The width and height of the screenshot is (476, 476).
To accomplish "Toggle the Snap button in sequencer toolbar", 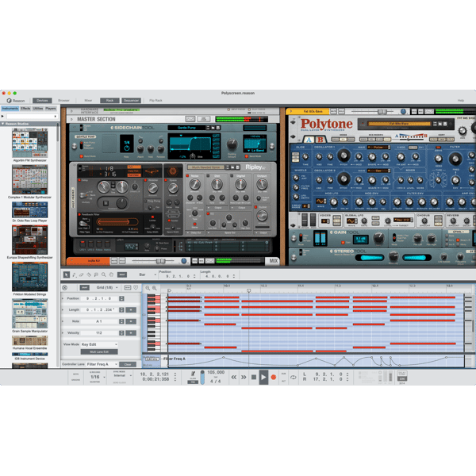I will (x=122, y=274).
